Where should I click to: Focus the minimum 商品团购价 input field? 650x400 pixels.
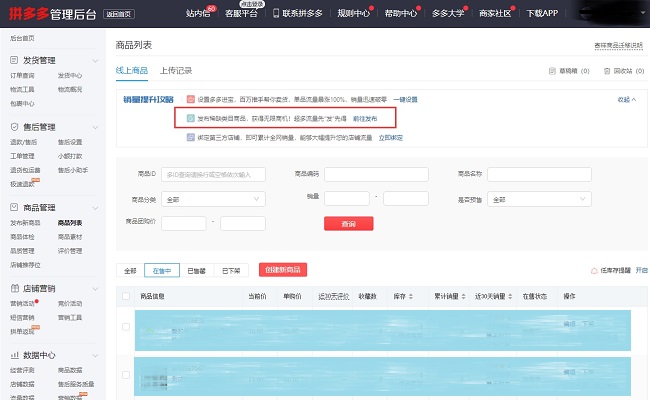click(x=184, y=223)
